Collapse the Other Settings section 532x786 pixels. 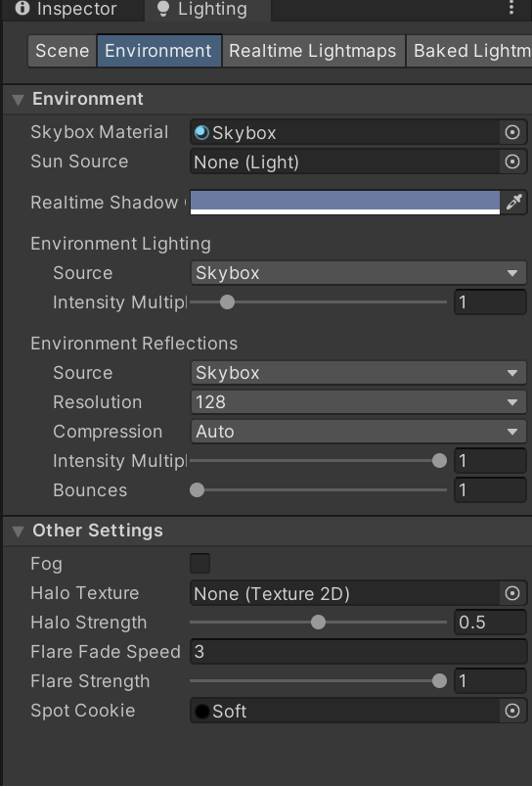(18, 532)
